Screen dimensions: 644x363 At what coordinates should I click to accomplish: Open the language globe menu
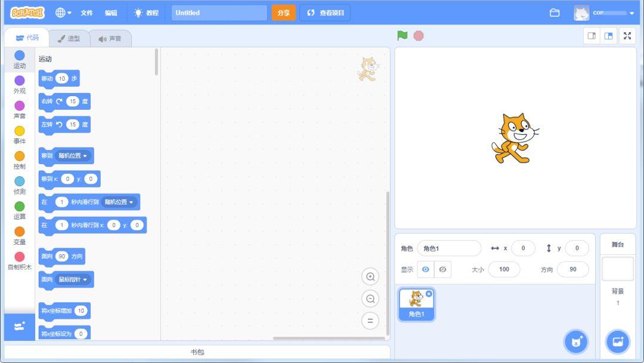[63, 13]
